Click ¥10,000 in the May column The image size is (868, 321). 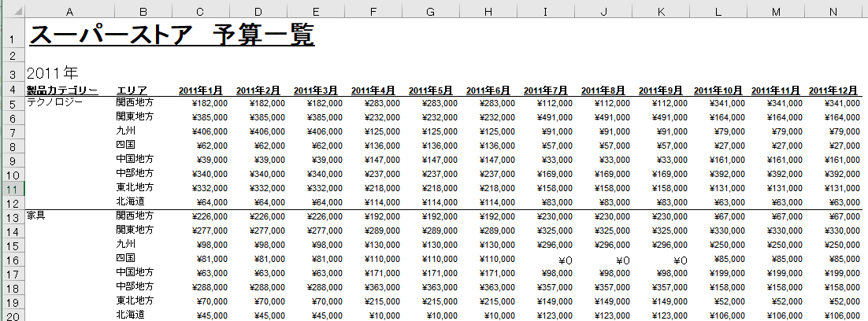442,315
